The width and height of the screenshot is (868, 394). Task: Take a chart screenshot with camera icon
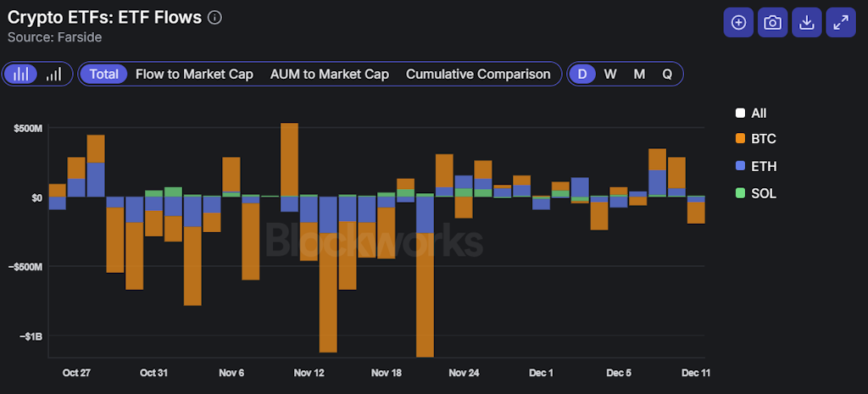pos(772,23)
